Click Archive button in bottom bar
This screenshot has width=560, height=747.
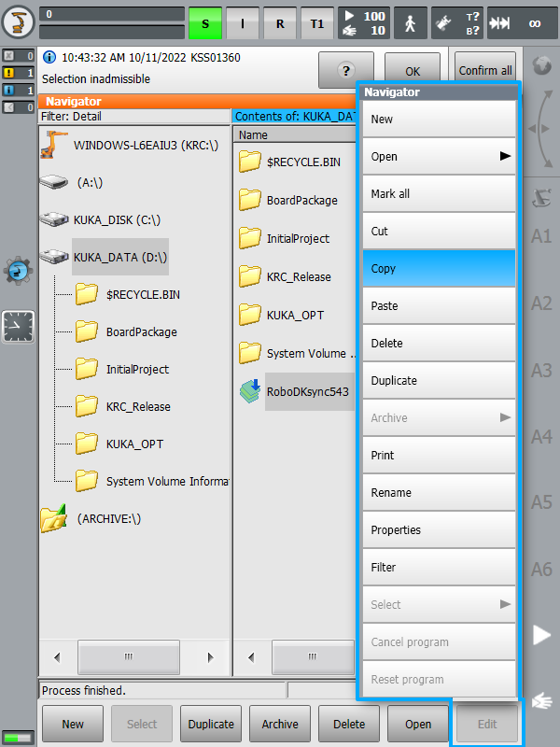280,725
